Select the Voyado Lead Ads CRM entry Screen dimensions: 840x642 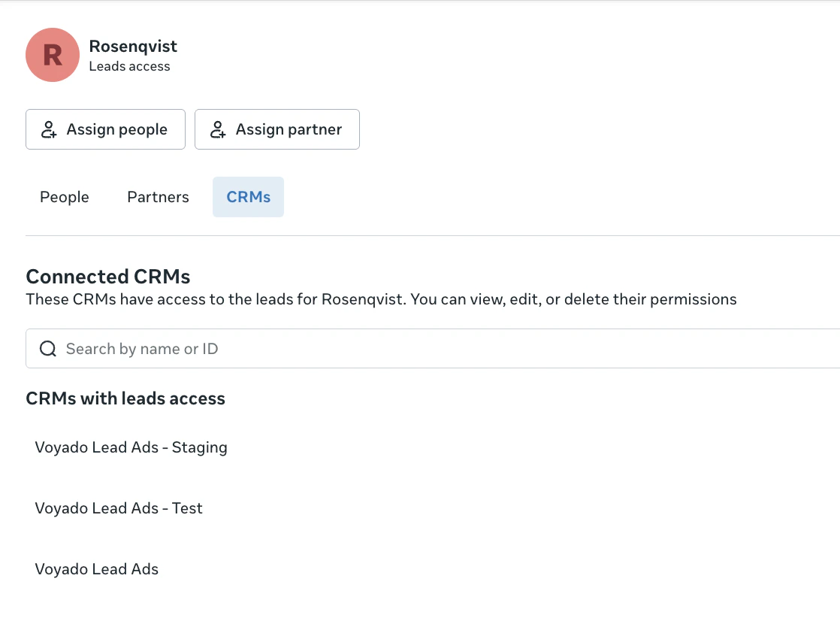point(96,569)
